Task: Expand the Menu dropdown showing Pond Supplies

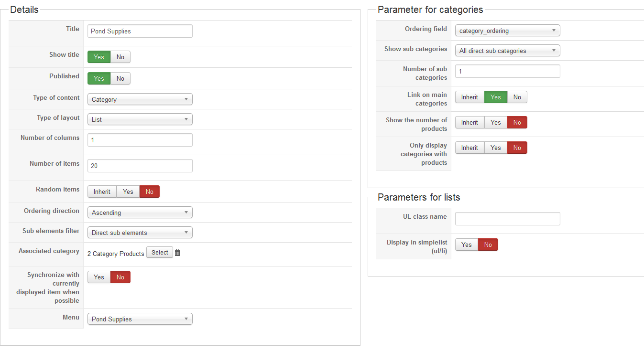Action: [140, 319]
